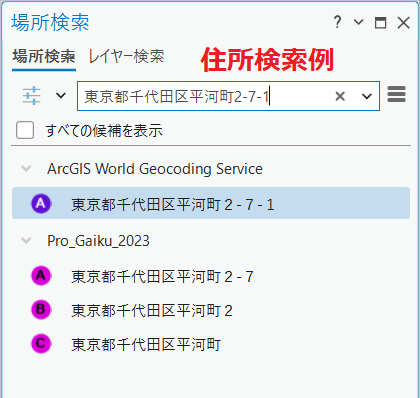This screenshot has width=420, height=398.
Task: Open the pane options chevron in title bar
Action: coord(359,22)
